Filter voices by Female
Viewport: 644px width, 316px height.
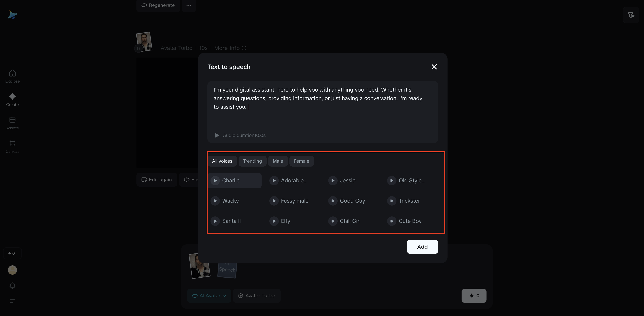302,161
